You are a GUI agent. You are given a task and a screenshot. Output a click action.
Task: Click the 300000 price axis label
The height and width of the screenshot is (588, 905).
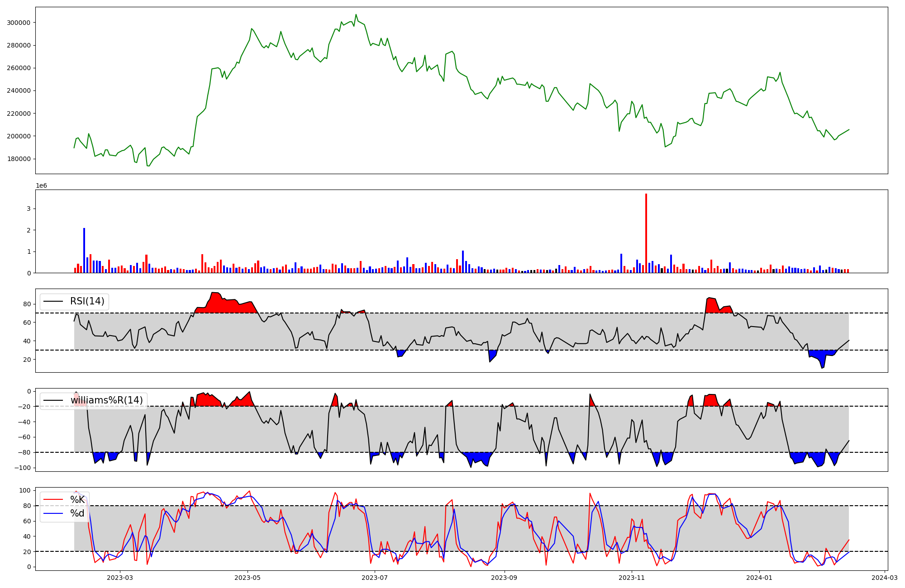point(19,23)
